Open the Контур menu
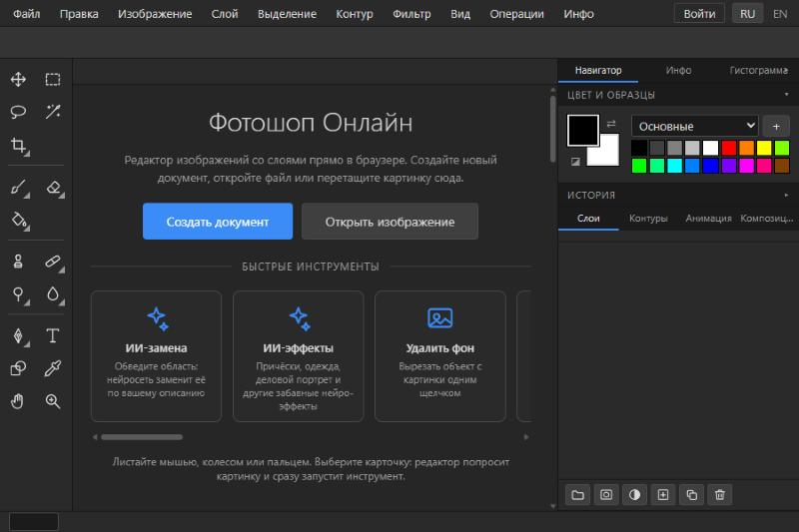799x532 pixels. pos(355,14)
